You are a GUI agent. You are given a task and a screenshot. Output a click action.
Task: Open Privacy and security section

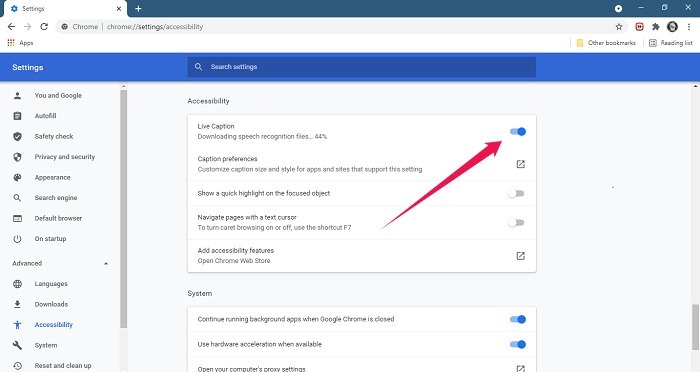(x=65, y=157)
